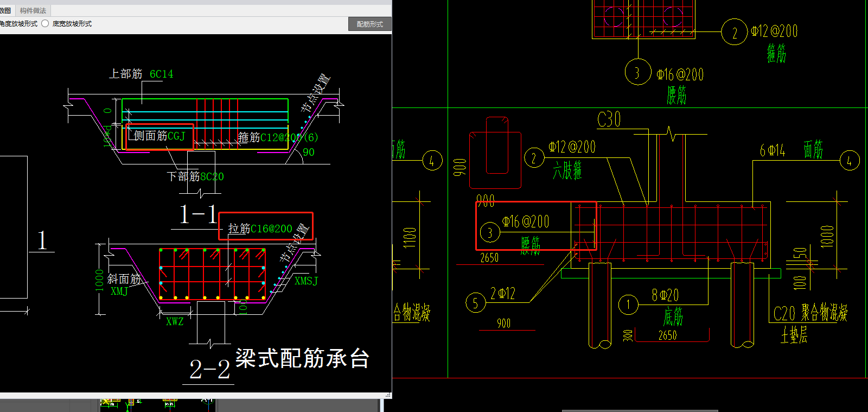
Task: Click Φ16@200 text beside top circled 3
Action: (x=680, y=74)
